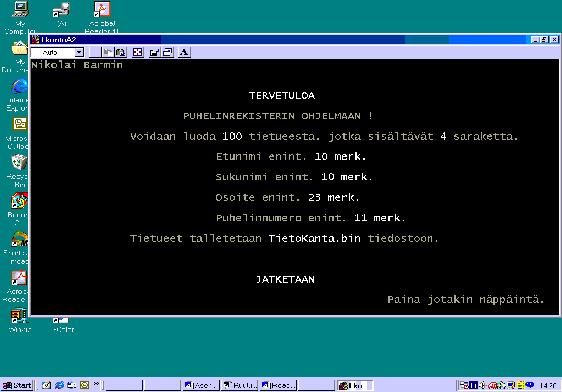Click the first quick launch icon beside Start

coord(47,385)
